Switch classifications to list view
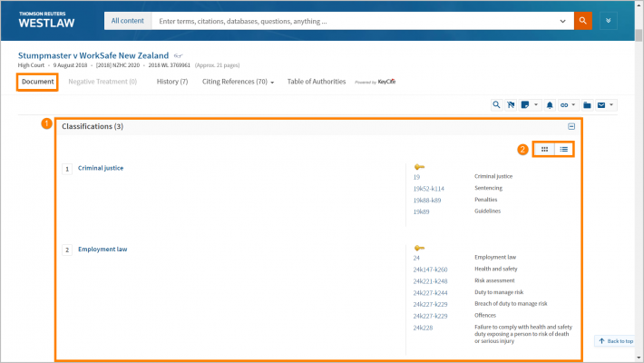Screen dimensions: 644x363 click(x=563, y=149)
